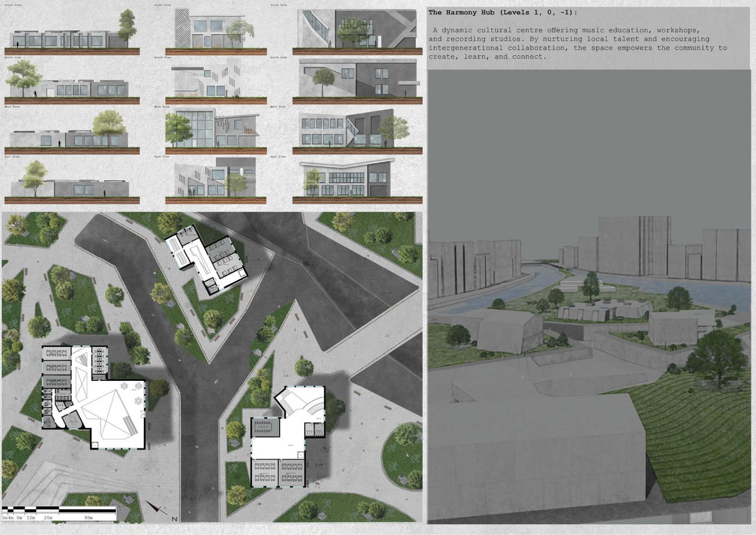Viewport: 756px width, 535px height.
Task: Click the 40m mark on scale bar
Action: 89,518
